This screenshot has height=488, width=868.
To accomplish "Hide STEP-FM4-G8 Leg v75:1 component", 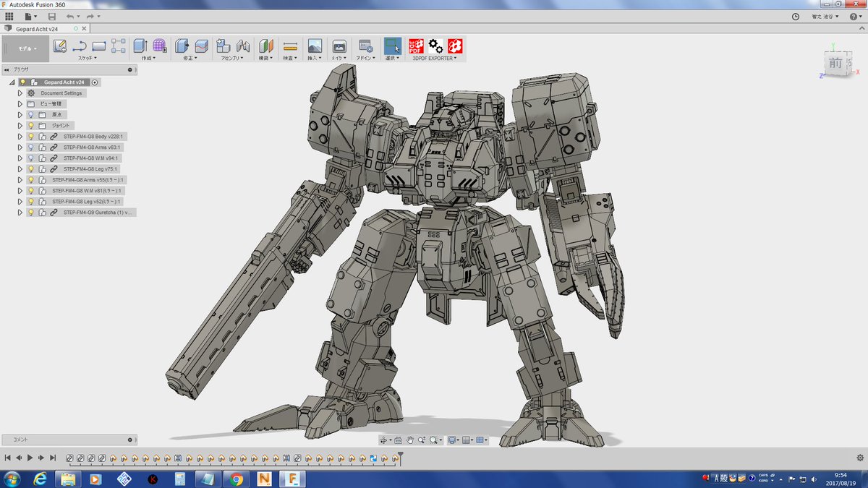I will point(31,169).
